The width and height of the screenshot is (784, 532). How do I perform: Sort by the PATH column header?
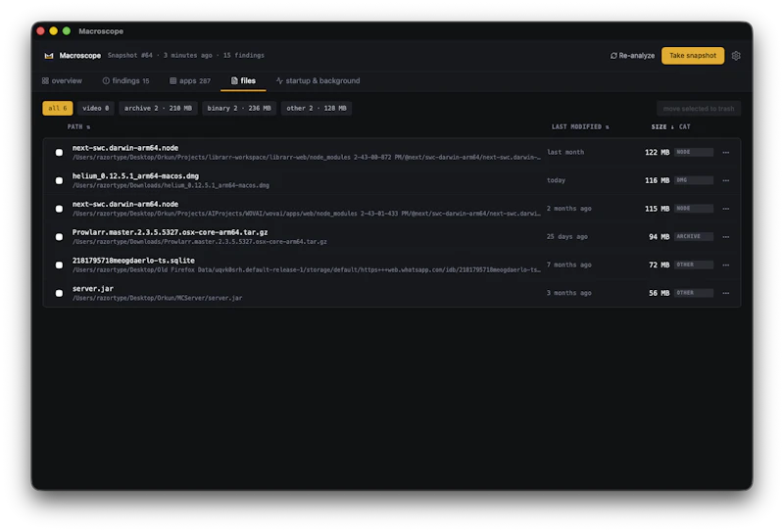point(78,127)
